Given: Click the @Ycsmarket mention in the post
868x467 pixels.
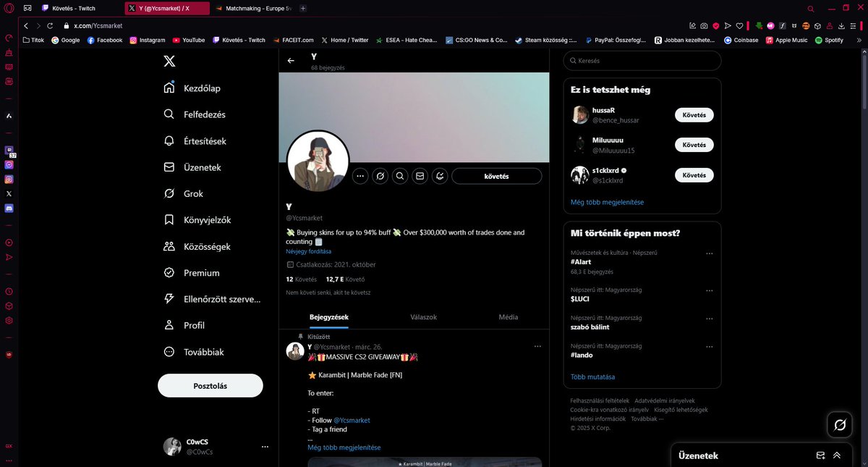Looking at the screenshot, I should (x=352, y=420).
